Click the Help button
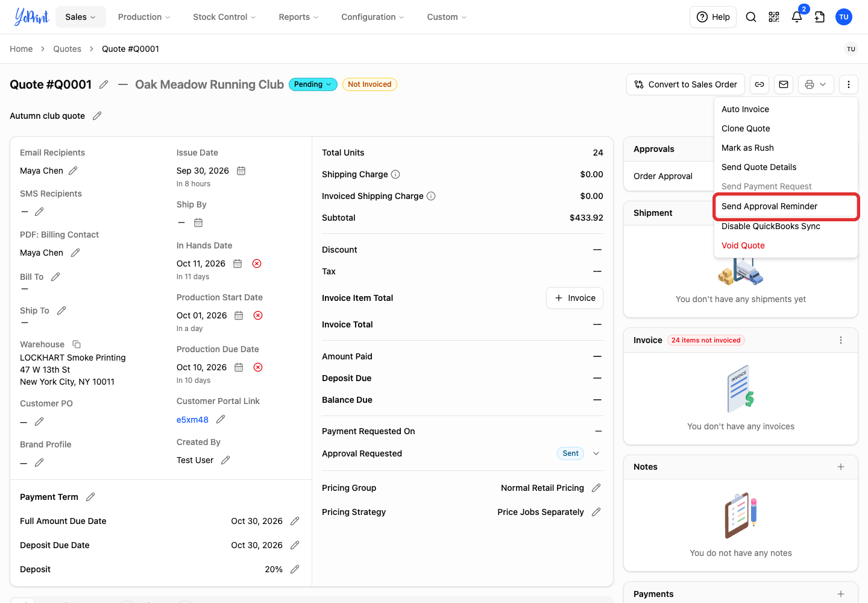The height and width of the screenshot is (603, 868). tap(713, 17)
